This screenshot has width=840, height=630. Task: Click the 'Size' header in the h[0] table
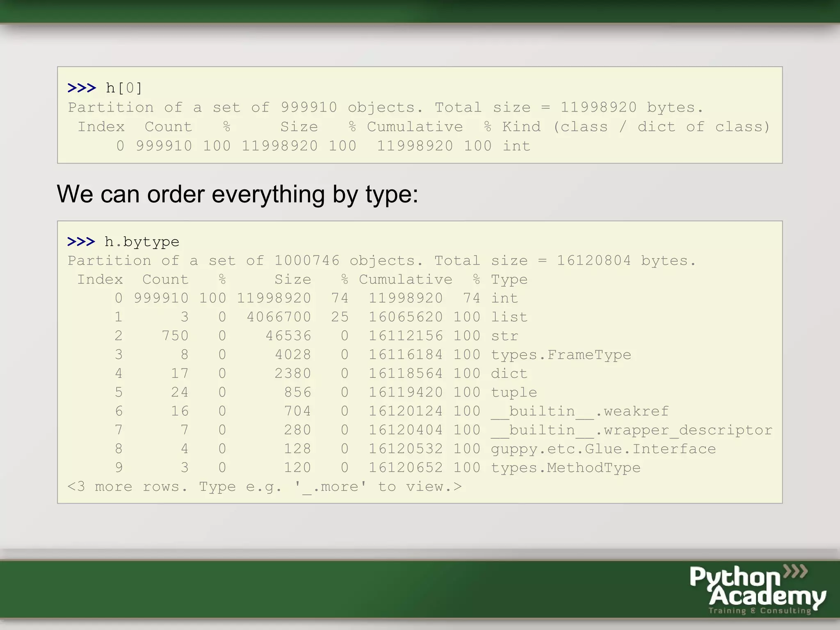299,126
